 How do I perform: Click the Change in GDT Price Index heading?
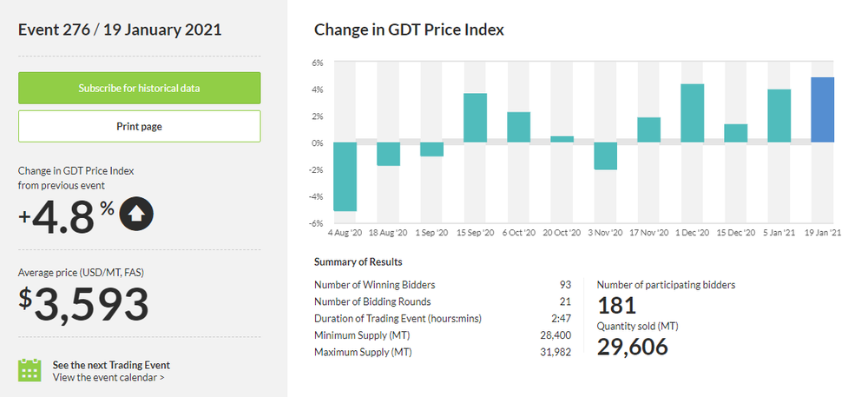409,30
